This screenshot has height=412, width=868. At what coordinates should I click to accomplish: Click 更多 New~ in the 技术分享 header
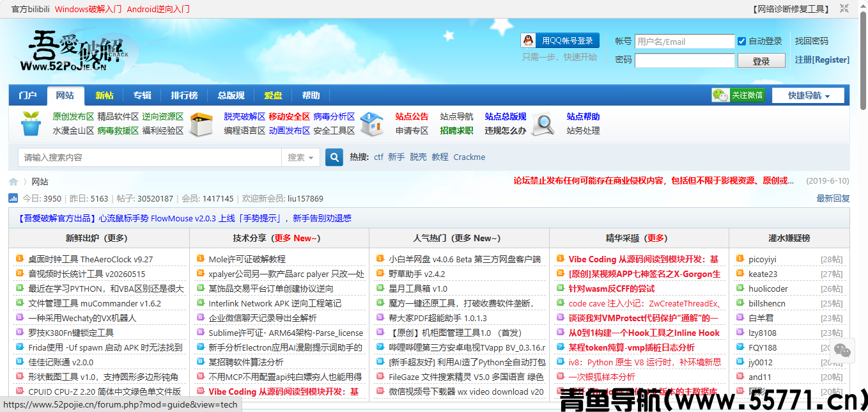click(297, 238)
